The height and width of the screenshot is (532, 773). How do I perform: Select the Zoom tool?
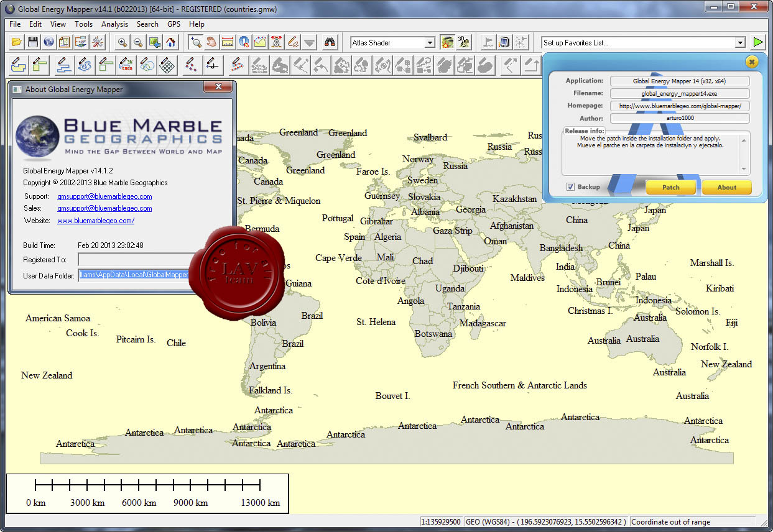pos(196,42)
